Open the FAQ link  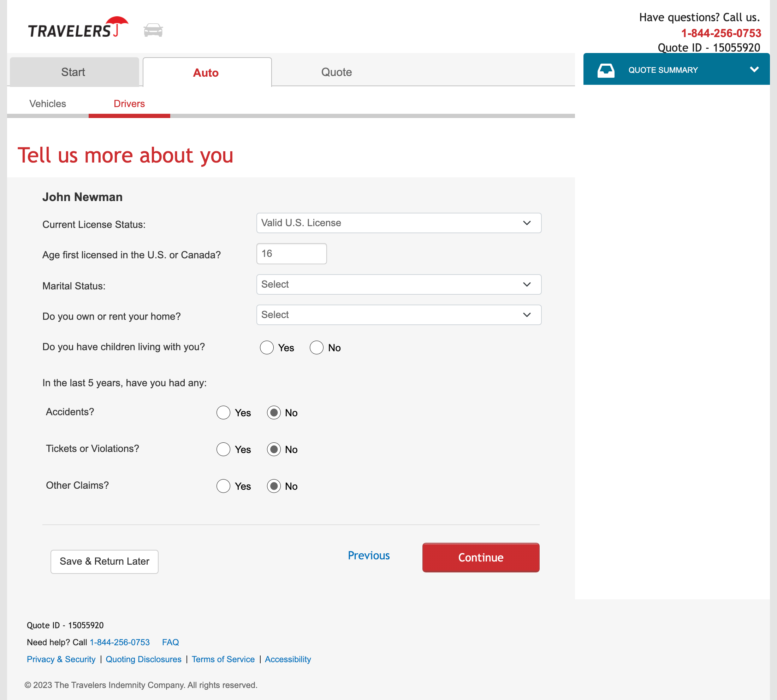170,642
